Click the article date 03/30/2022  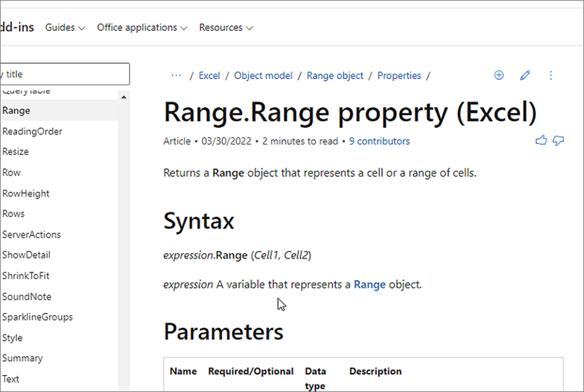tap(227, 141)
